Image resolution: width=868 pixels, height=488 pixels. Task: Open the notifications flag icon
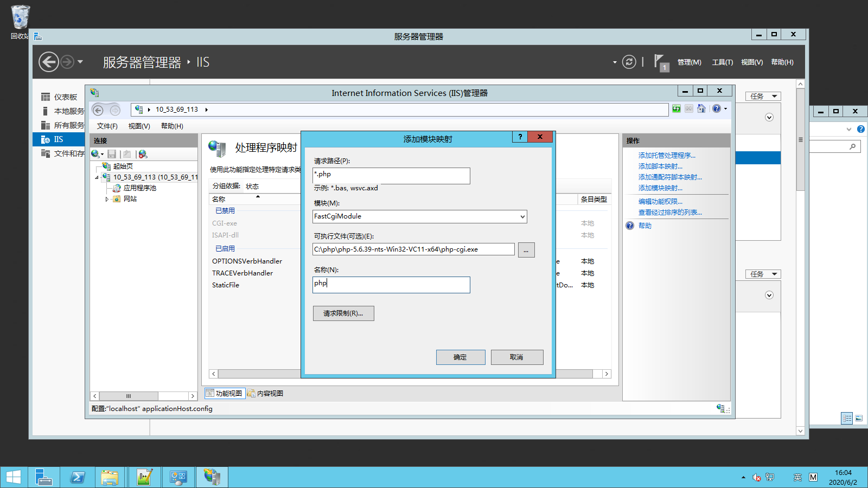[660, 62]
